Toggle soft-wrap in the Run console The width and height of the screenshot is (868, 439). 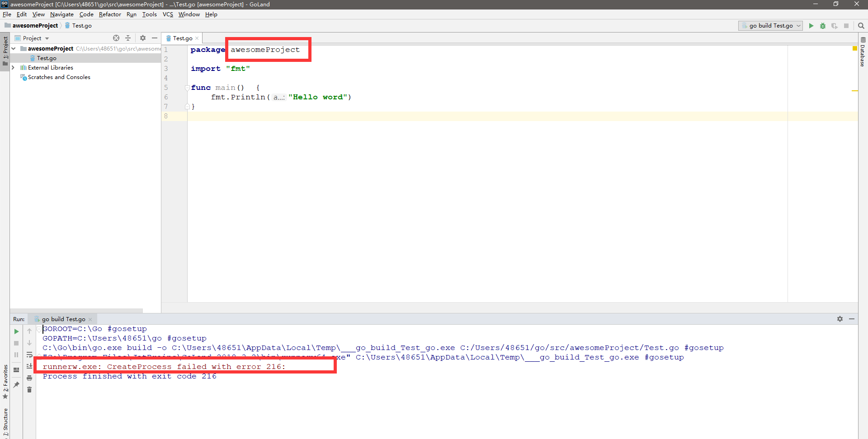[29, 355]
